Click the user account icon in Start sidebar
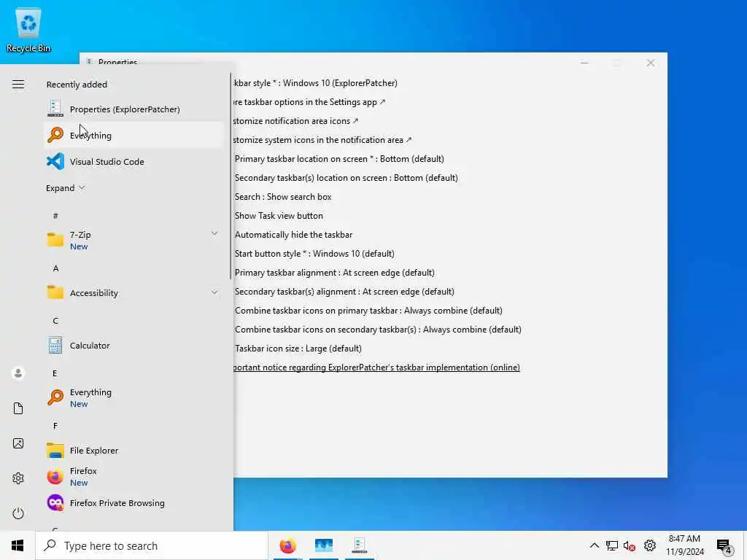The height and width of the screenshot is (560, 747). (18, 373)
